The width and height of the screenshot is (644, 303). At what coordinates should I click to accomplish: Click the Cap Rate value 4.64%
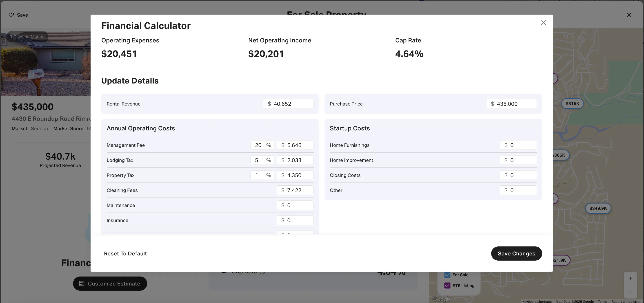tap(409, 54)
